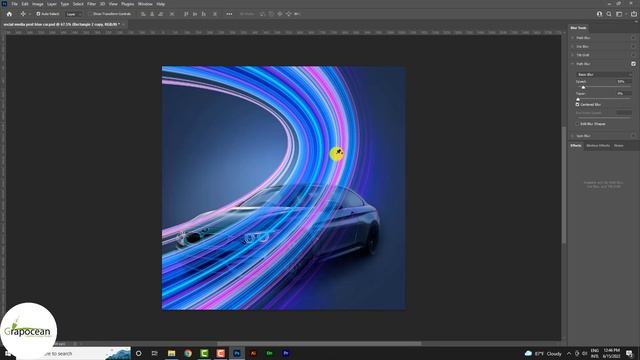640x360 pixels.
Task: Expand the Field Blur section
Action: [573, 38]
